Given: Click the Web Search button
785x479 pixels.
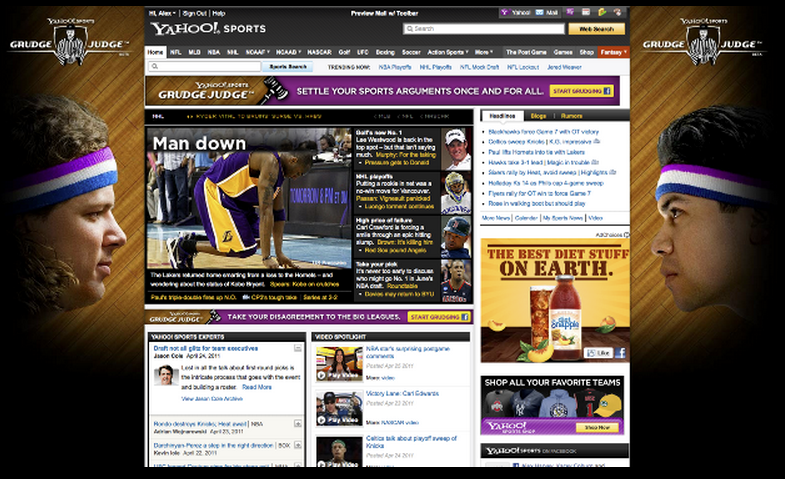Looking at the screenshot, I should coord(596,29).
